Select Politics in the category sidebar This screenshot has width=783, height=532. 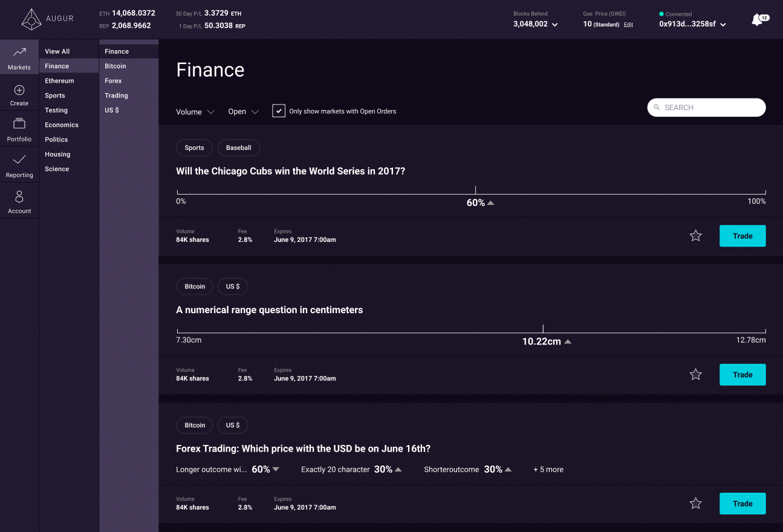(56, 139)
